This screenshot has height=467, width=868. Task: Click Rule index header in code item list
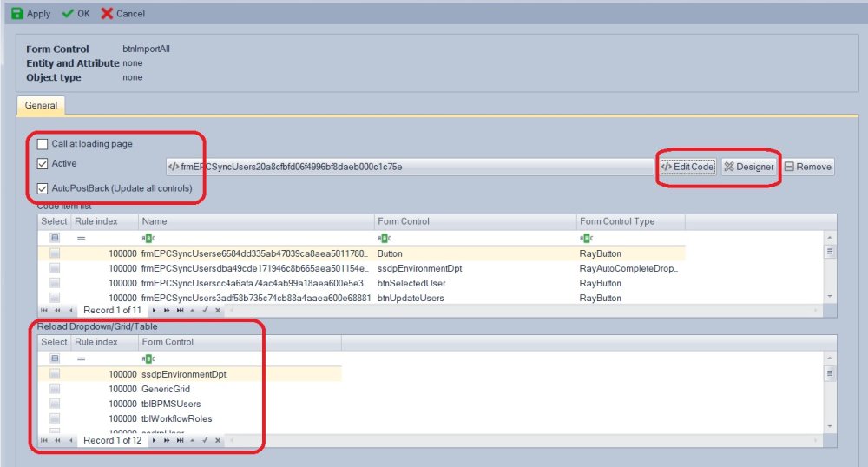pos(104,221)
